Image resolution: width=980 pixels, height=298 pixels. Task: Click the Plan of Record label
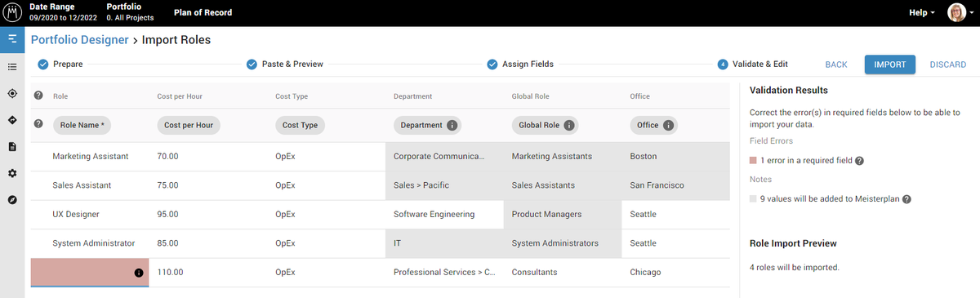203,12
